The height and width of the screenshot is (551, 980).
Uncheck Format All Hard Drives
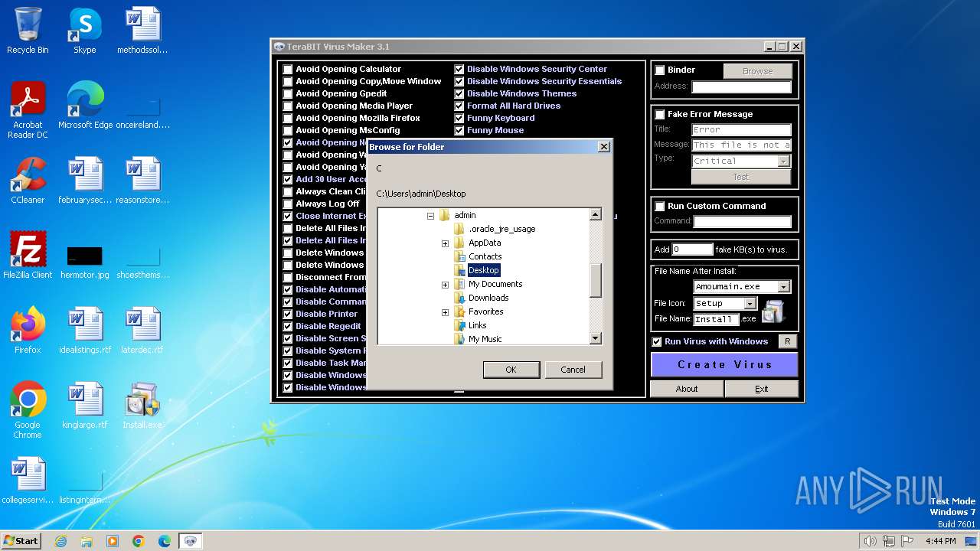point(459,106)
